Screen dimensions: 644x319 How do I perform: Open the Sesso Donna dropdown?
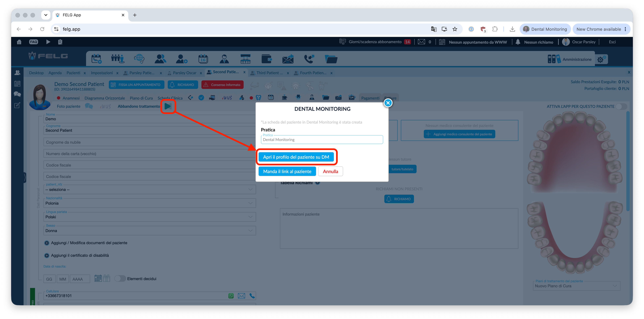point(150,231)
